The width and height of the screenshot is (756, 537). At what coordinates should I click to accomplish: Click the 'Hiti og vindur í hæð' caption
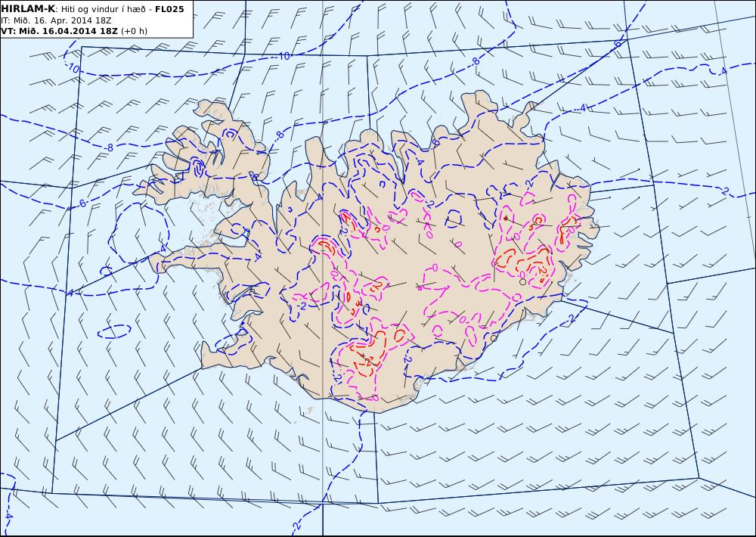tap(103, 9)
